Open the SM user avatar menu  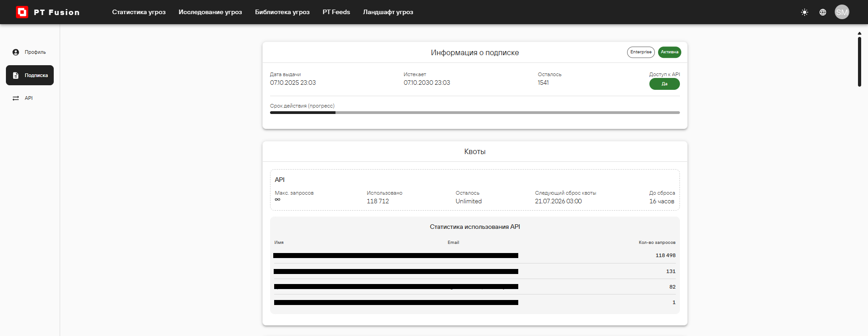[x=842, y=12]
